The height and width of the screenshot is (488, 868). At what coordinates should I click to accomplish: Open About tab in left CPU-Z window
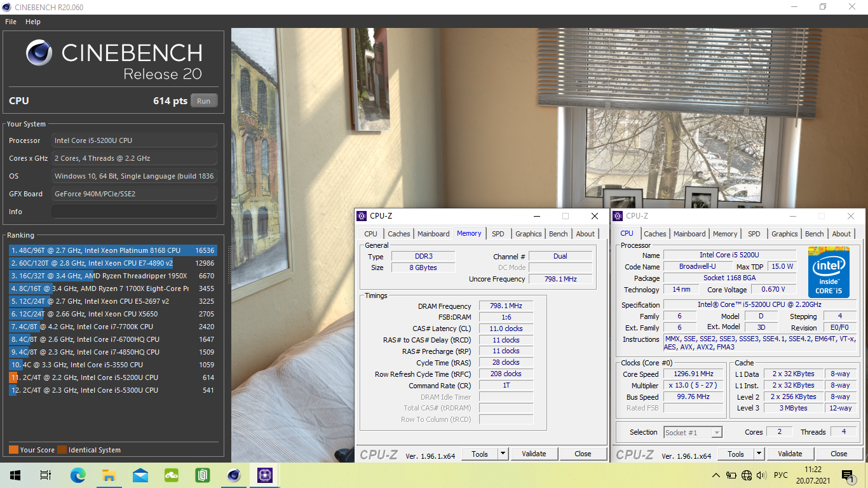[x=585, y=234]
